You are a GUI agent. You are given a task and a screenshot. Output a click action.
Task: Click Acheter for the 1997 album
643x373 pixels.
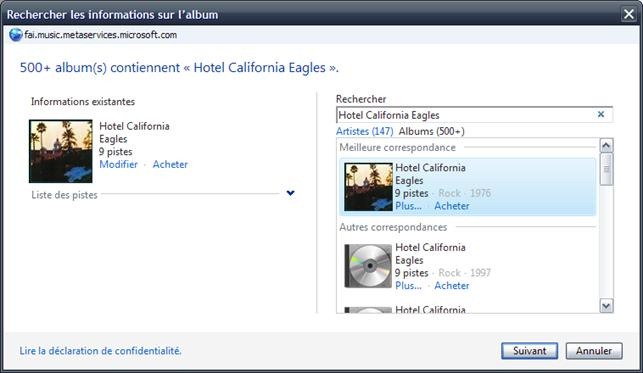click(451, 286)
